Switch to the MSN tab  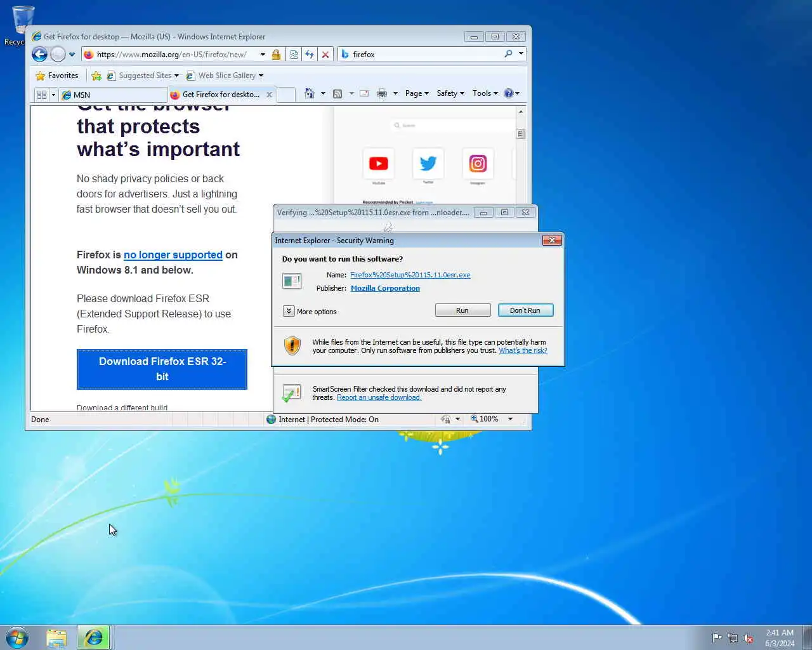tap(113, 95)
